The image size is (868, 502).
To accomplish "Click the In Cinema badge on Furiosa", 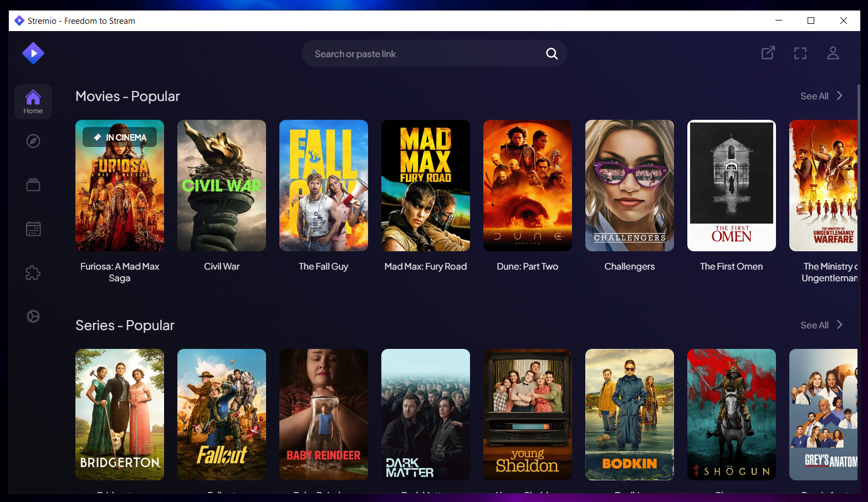I will click(120, 137).
